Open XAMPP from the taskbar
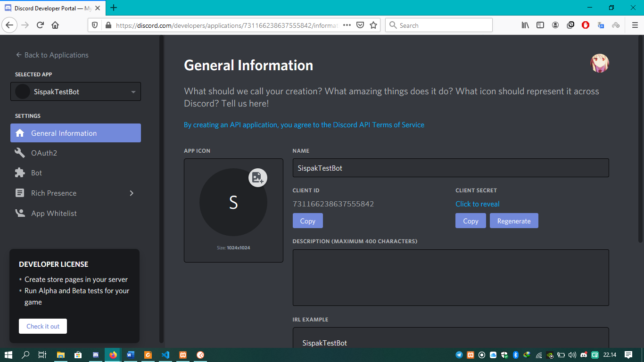Screen dimensions: 644x362 [x=182, y=355]
